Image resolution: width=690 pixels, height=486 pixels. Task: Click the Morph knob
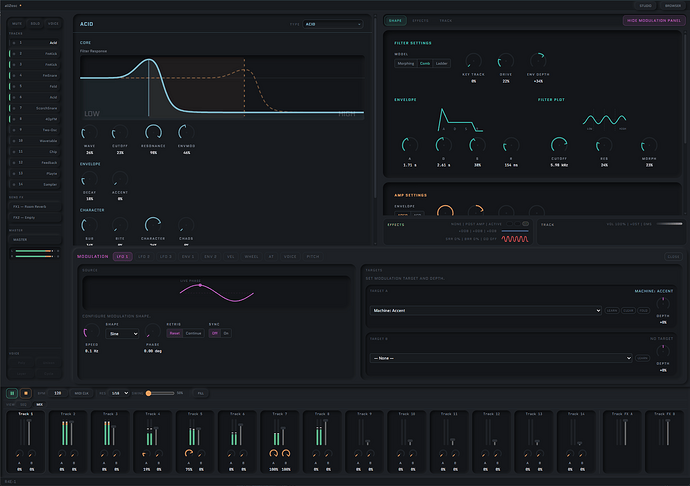coord(649,145)
